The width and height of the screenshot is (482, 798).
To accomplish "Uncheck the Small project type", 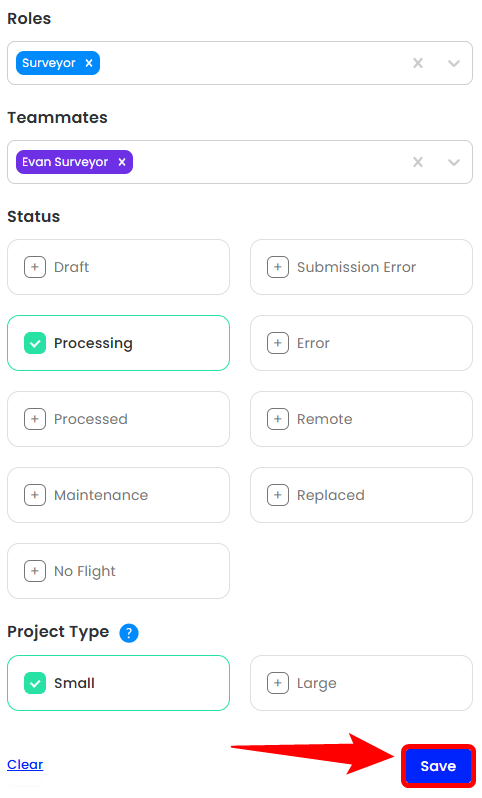I will [x=35, y=683].
